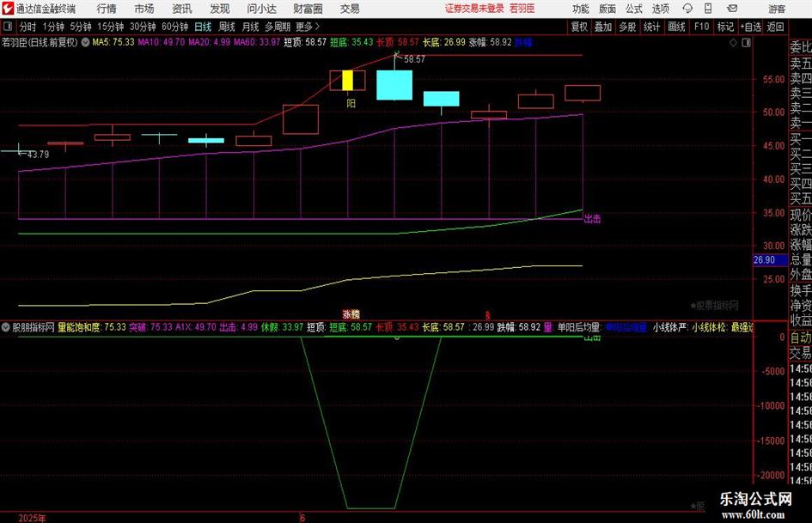
Task: Select the 周线 weekly period
Action: click(227, 27)
